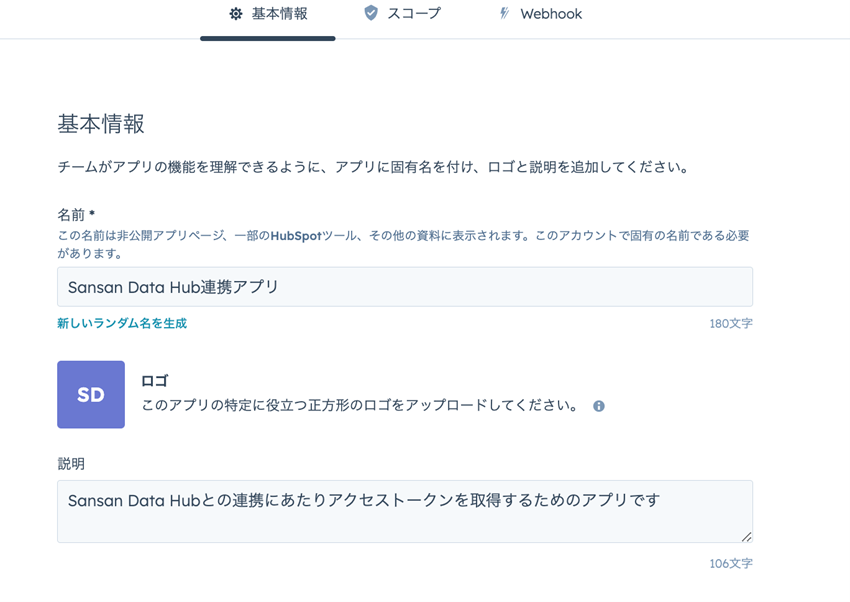Viewport: 850px width, 602px height.
Task: Click the logo upload instruction text
Action: (x=360, y=405)
